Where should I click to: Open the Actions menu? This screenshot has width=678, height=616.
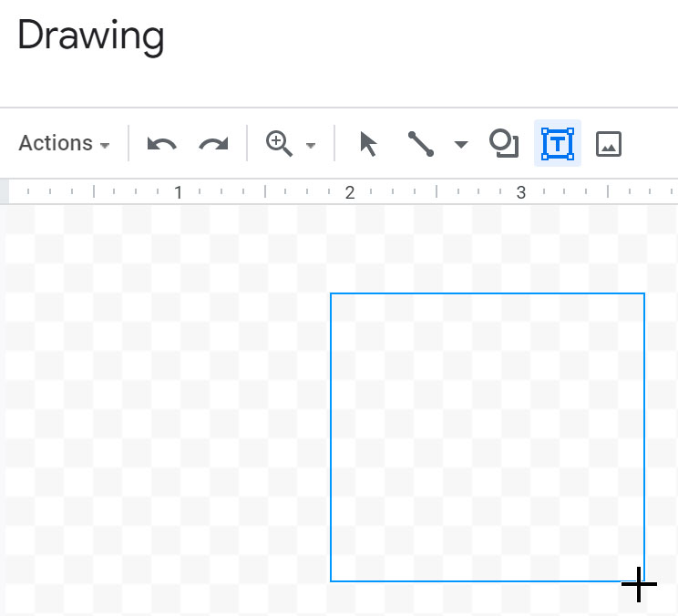(64, 143)
